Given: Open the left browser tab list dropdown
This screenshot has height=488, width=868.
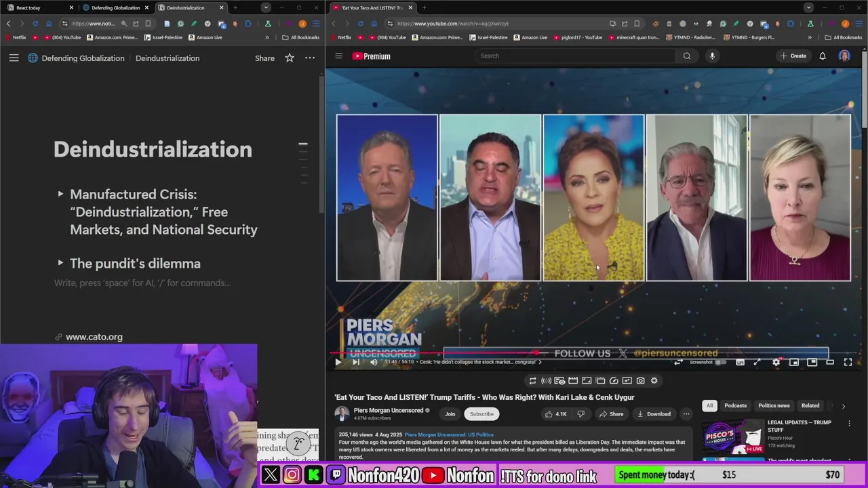Looking at the screenshot, I should coord(266,7).
